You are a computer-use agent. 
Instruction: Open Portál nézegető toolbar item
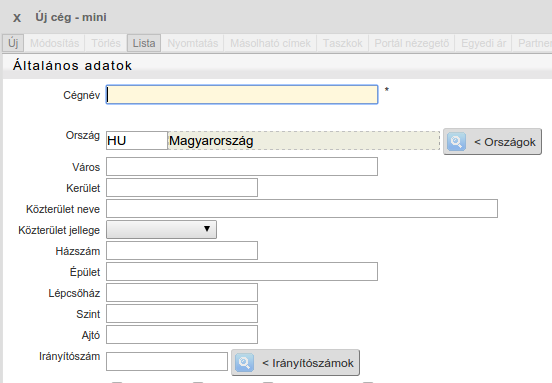pyautogui.click(x=412, y=43)
